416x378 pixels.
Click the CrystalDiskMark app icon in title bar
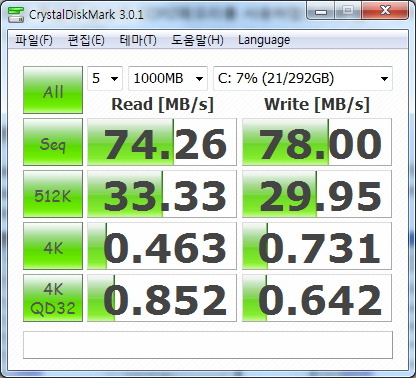click(16, 14)
